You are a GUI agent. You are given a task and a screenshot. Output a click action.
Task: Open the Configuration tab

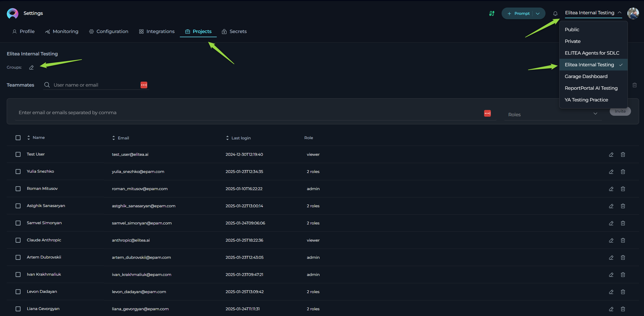click(x=109, y=31)
